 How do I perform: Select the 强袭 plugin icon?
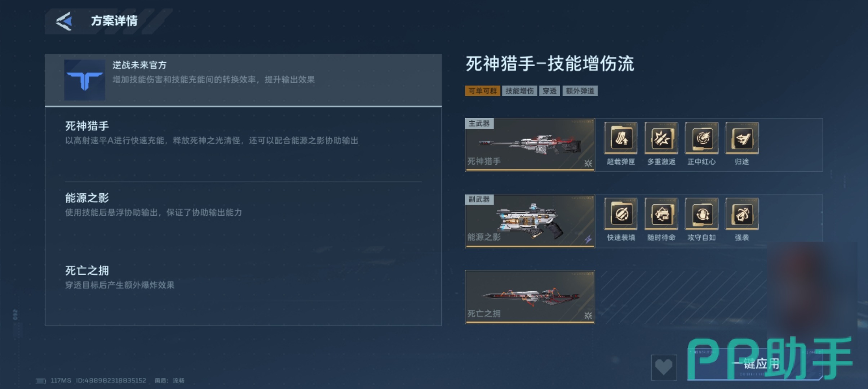(x=742, y=214)
